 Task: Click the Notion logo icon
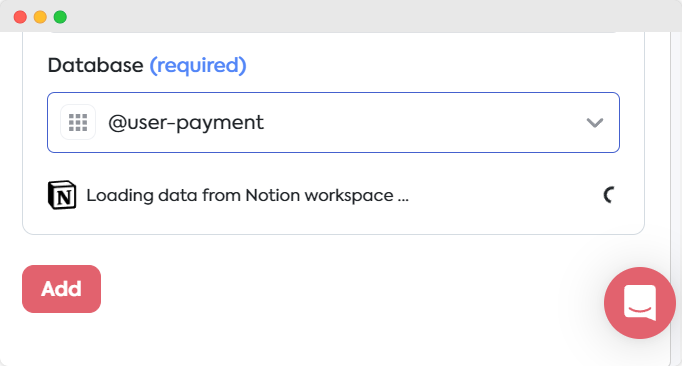pyautogui.click(x=62, y=195)
